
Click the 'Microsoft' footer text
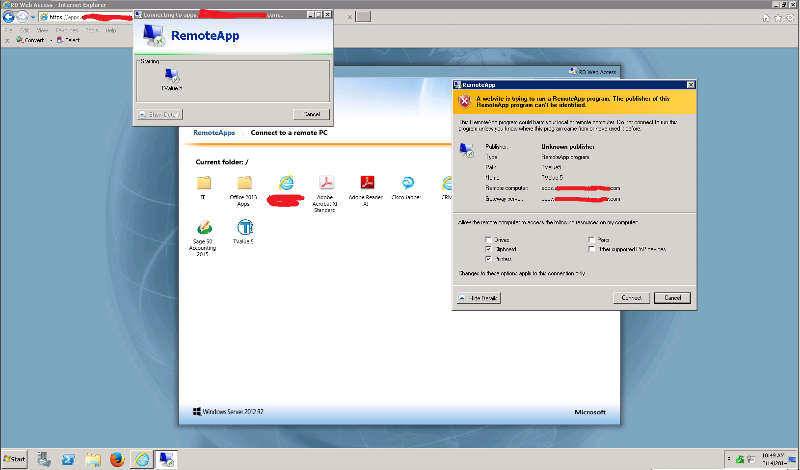[590, 412]
